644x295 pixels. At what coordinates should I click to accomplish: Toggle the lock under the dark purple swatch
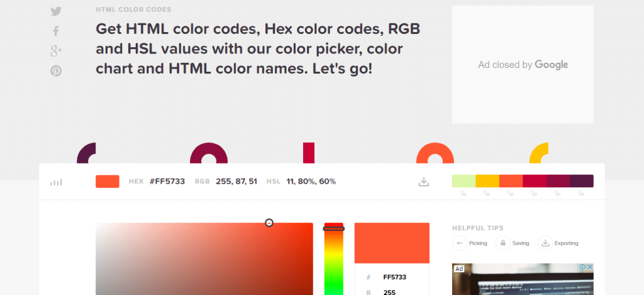pos(580,193)
